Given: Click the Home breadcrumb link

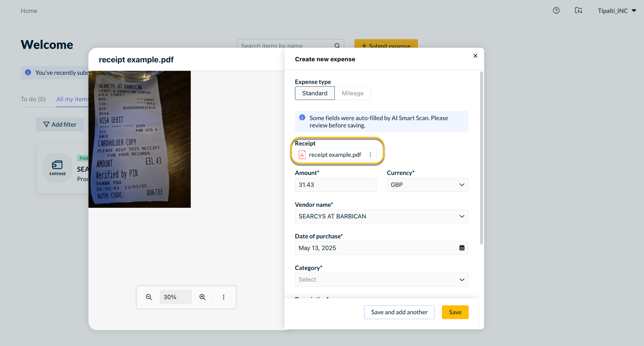Looking at the screenshot, I should [29, 11].
